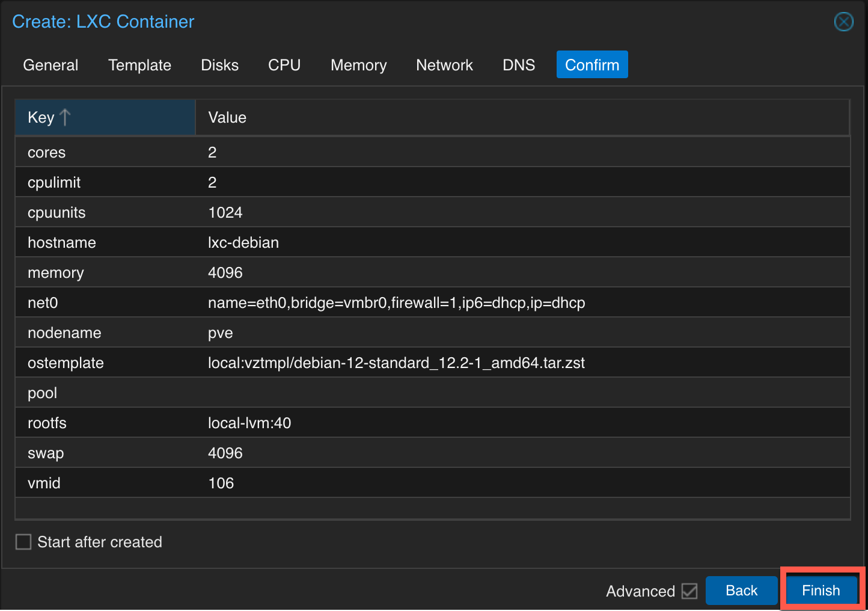Select the pool row key
Screen dimensions: 868x611
click(x=42, y=393)
